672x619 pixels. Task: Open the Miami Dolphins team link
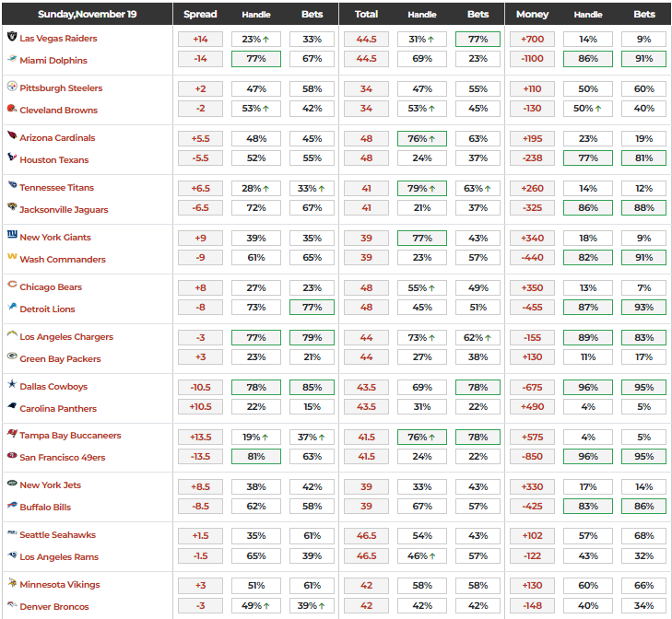(53, 61)
